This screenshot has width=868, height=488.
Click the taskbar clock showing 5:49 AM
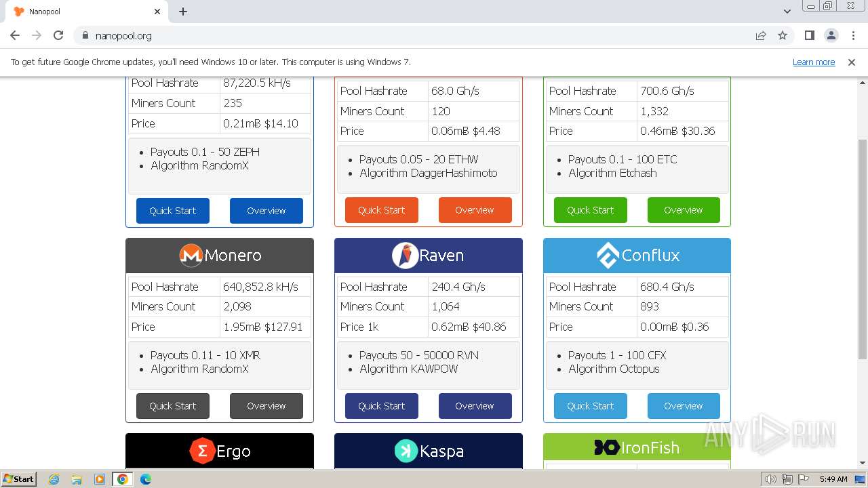click(x=833, y=479)
